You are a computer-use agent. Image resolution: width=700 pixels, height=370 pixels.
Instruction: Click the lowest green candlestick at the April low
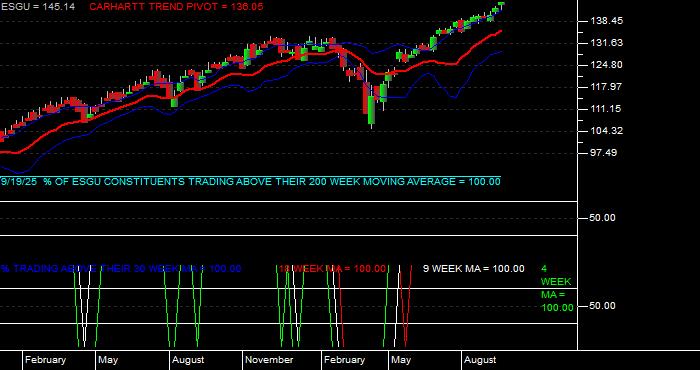371,110
